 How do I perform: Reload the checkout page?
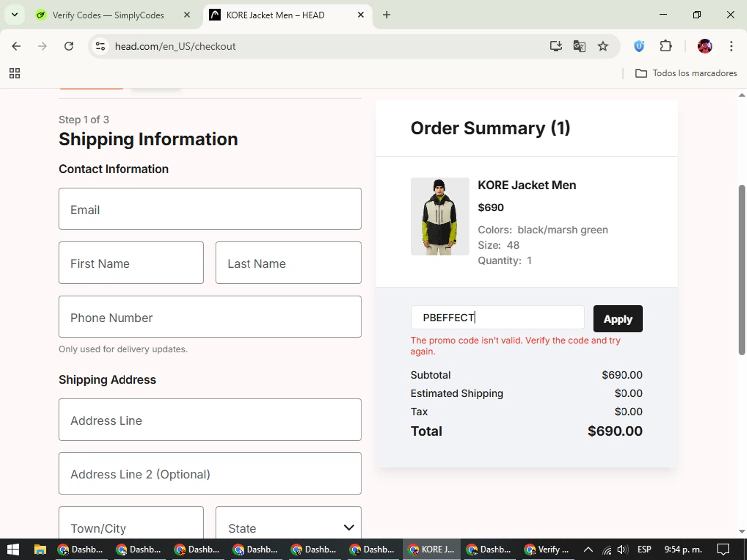tap(69, 46)
